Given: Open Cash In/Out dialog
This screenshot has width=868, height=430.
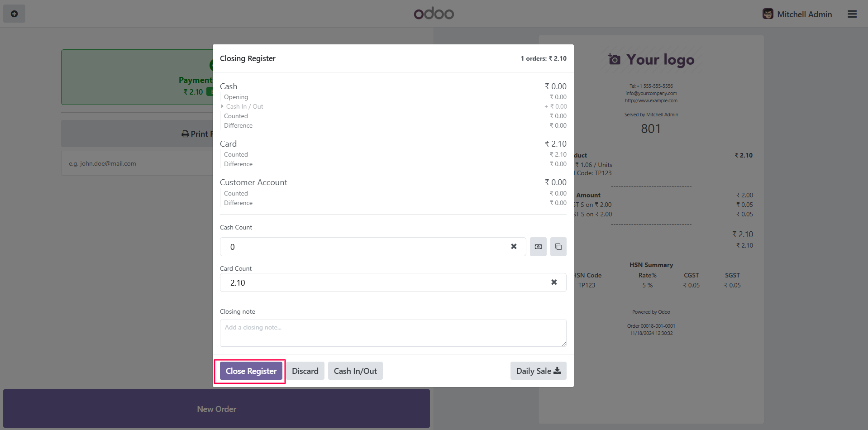Looking at the screenshot, I should [x=355, y=371].
